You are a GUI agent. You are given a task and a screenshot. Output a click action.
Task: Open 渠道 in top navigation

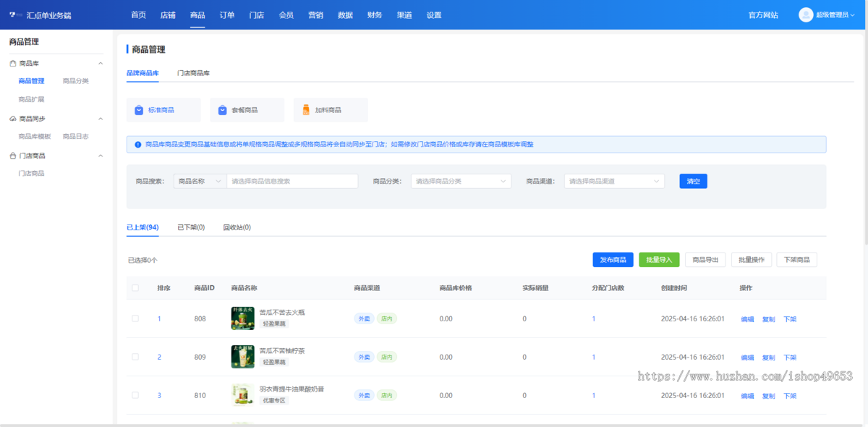pyautogui.click(x=404, y=15)
